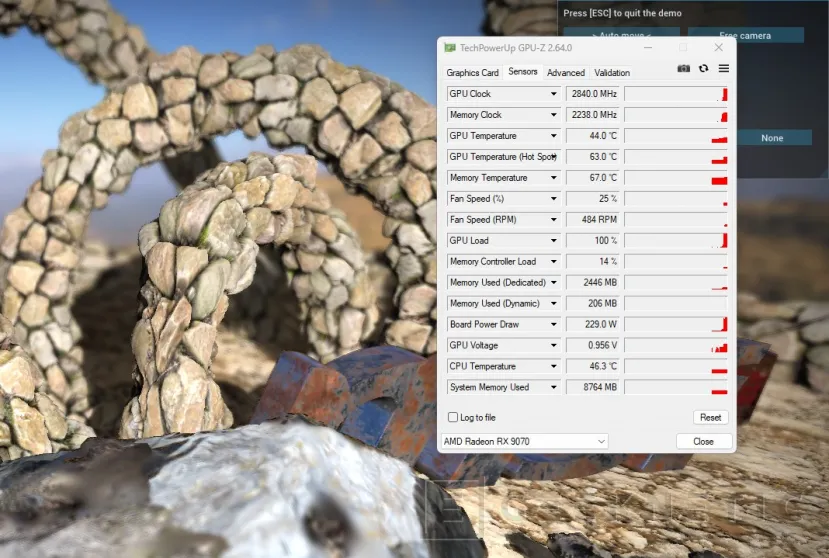This screenshot has height=558, width=829.
Task: Click the Memory Temperature history graph
Action: 676,178
